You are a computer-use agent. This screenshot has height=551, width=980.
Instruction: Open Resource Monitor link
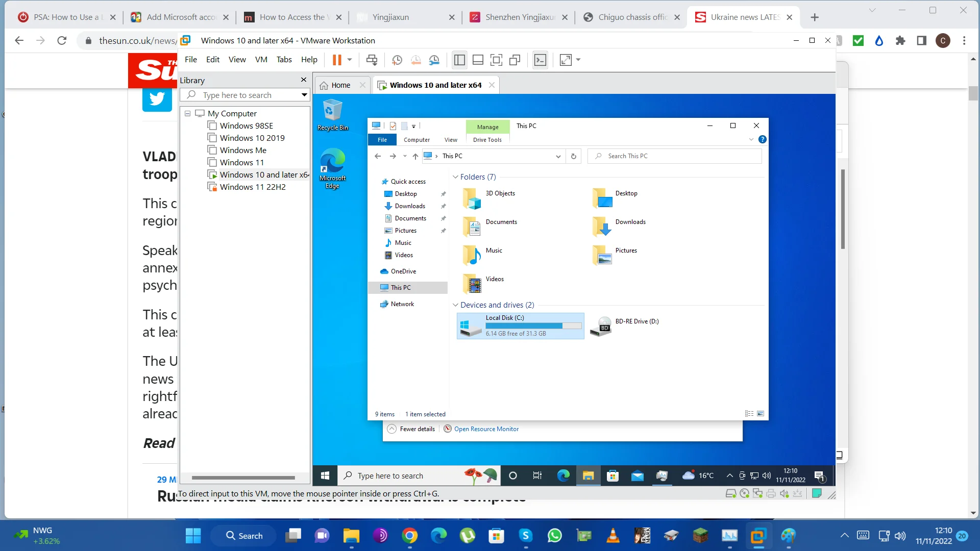(486, 429)
